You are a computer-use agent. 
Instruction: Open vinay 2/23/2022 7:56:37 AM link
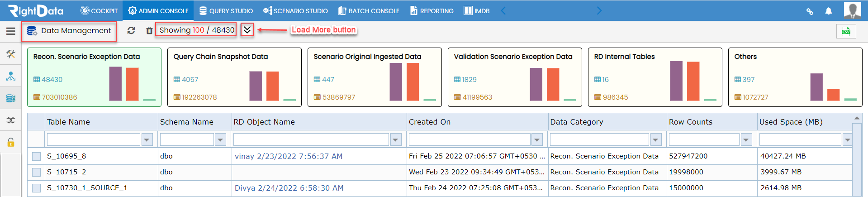(289, 156)
